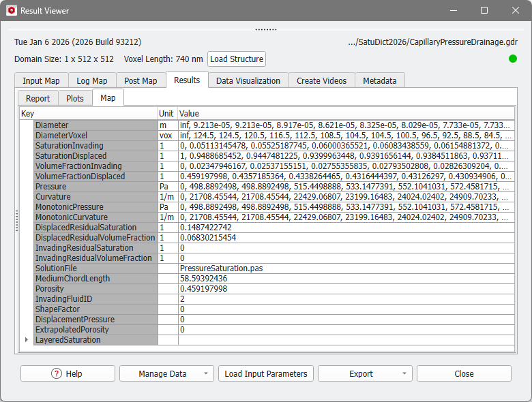532x402 pixels.
Task: Click the green status indicator circle
Action: click(513, 59)
